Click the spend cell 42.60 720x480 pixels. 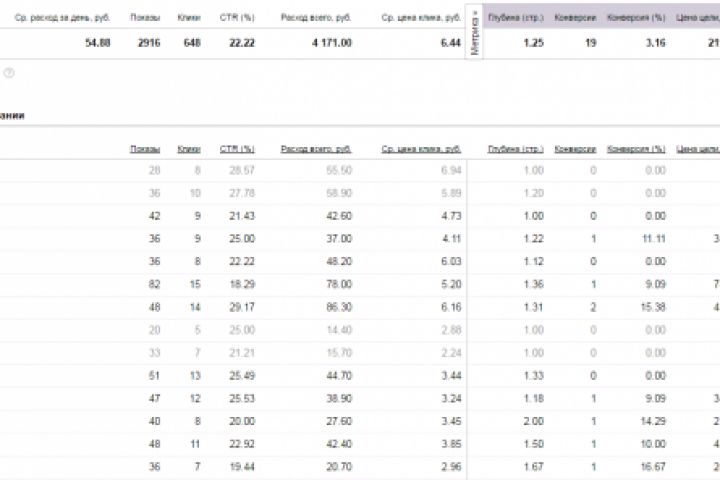(x=339, y=216)
